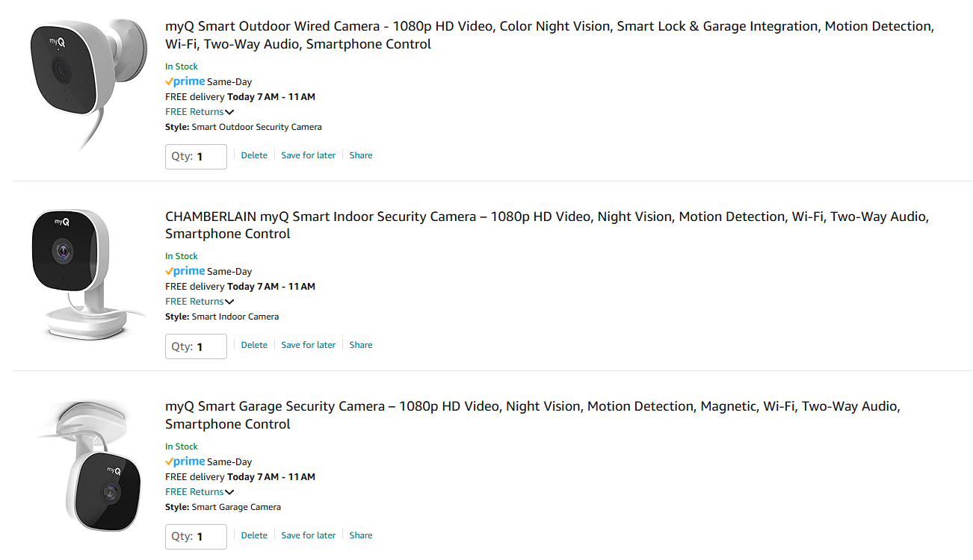
Task: Share the outdoor wired camera
Action: [361, 155]
